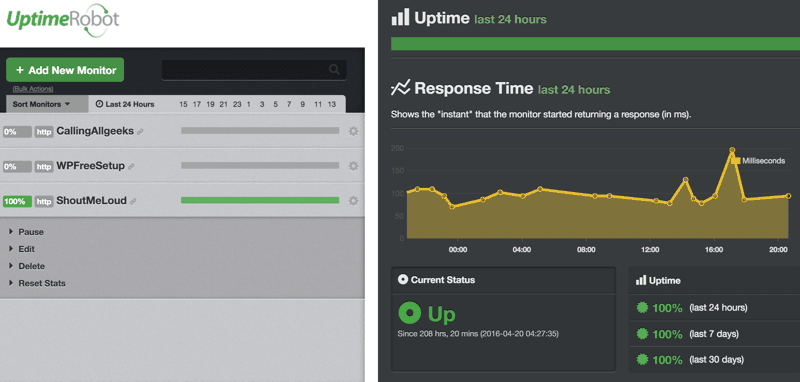
Task: Open the Bulk Actions link
Action: point(33,89)
